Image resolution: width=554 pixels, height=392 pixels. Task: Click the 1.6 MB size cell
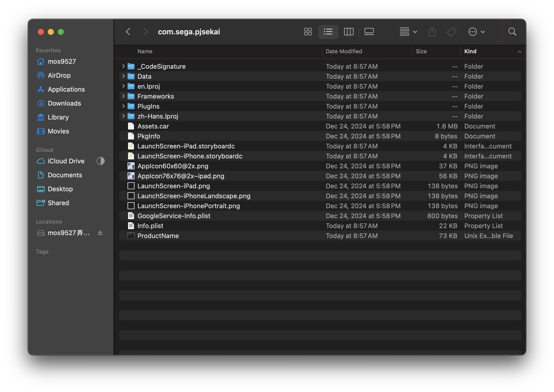(x=447, y=126)
